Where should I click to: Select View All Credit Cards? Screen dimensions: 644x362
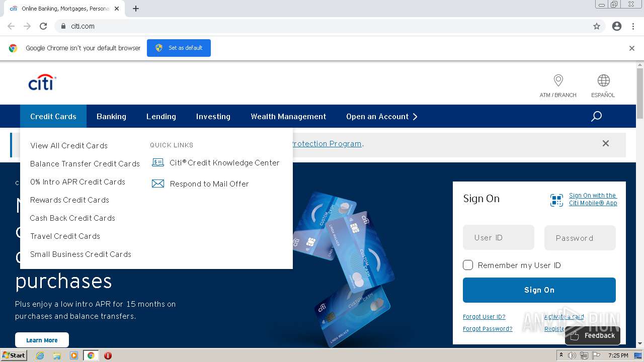pos(69,145)
